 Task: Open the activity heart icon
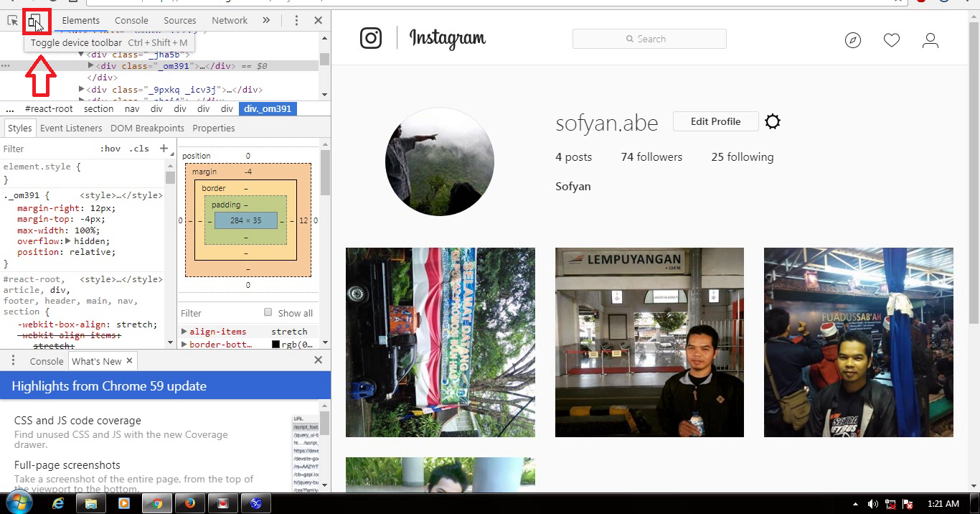pos(892,41)
